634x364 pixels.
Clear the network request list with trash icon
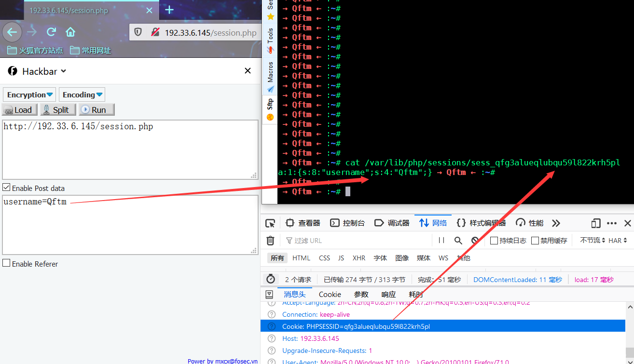pyautogui.click(x=270, y=240)
